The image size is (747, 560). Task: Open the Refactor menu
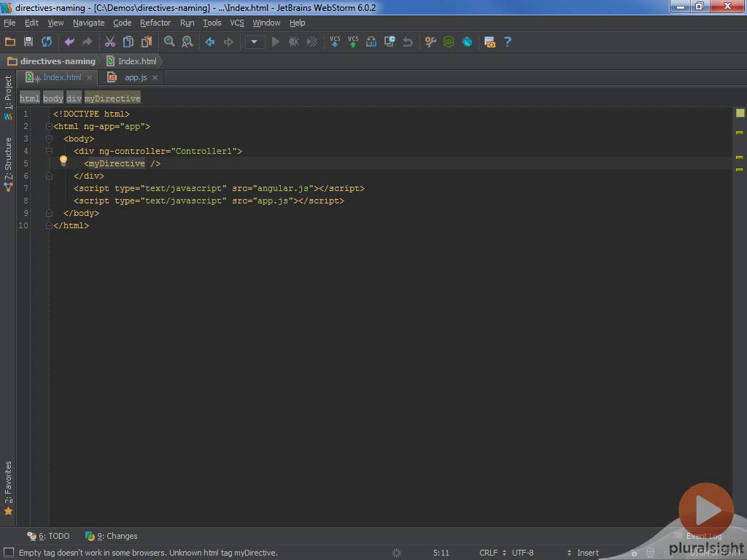click(x=155, y=23)
